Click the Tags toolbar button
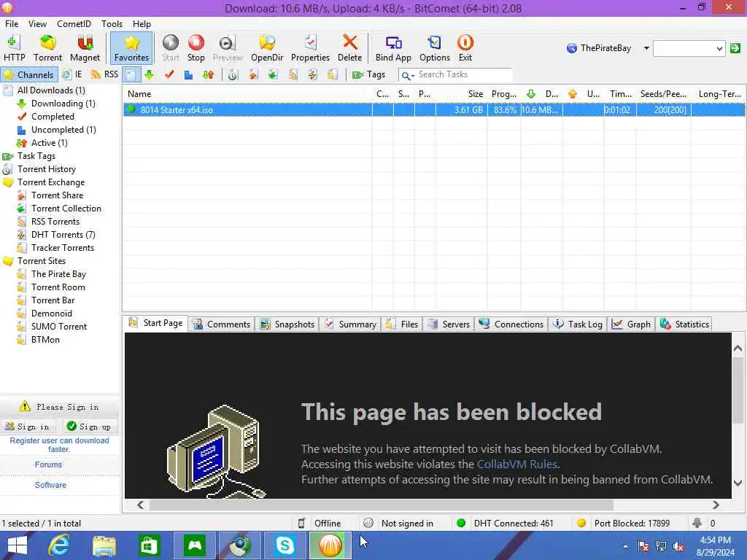Image resolution: width=747 pixels, height=560 pixels. pos(368,75)
